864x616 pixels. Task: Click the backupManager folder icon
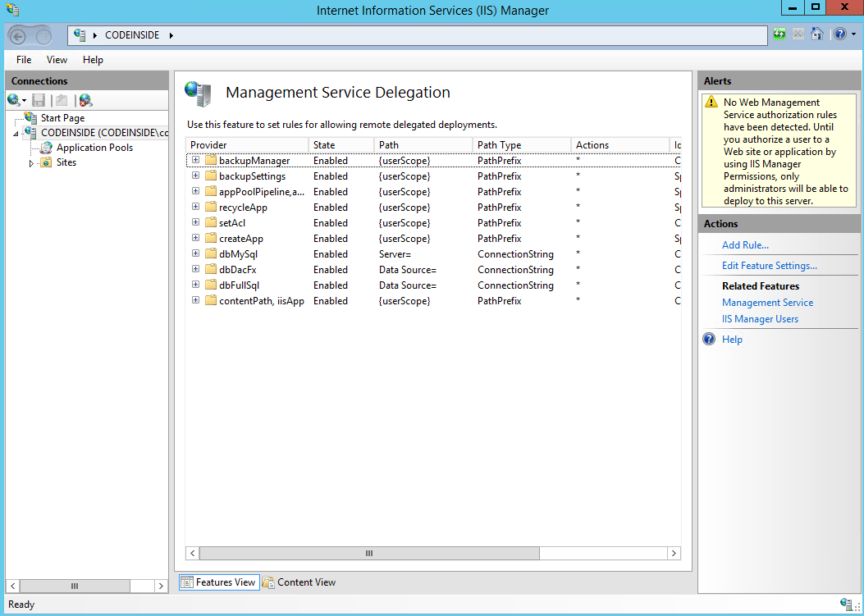coord(211,160)
